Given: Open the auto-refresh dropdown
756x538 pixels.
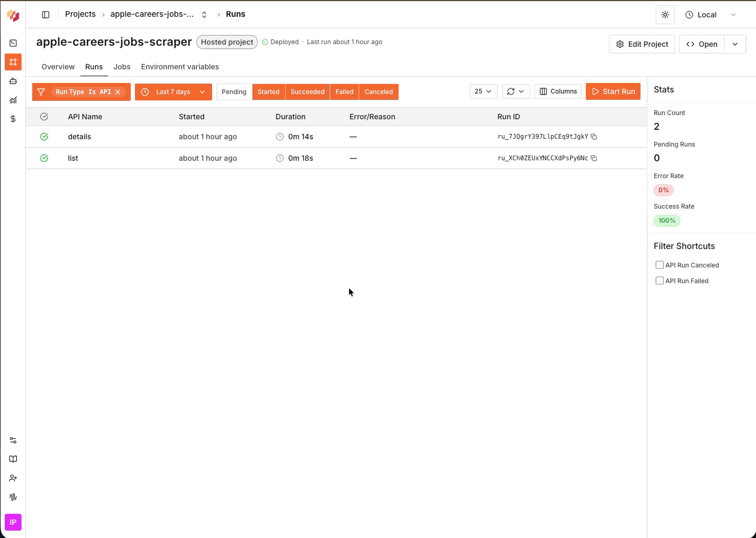Looking at the screenshot, I should click(516, 91).
